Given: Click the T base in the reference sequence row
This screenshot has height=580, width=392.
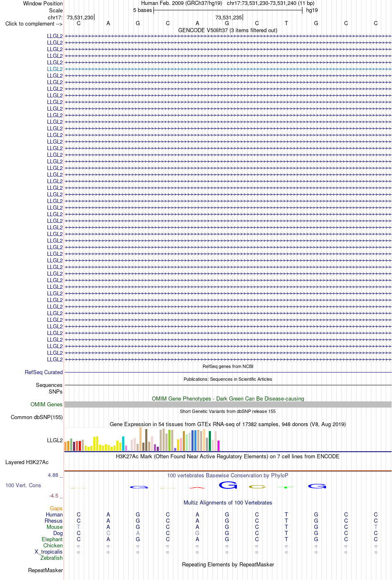Looking at the screenshot, I should tap(286, 24).
